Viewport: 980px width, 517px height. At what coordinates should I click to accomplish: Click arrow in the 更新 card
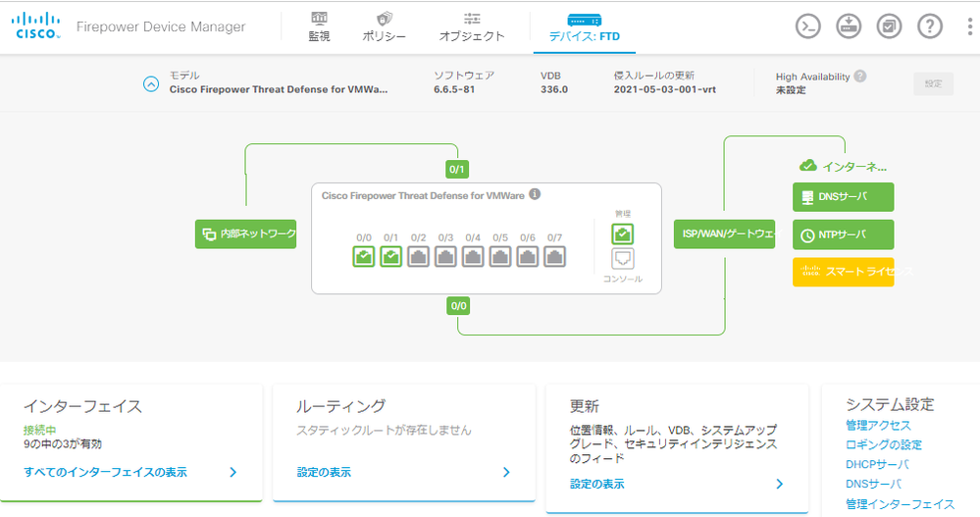point(779,484)
